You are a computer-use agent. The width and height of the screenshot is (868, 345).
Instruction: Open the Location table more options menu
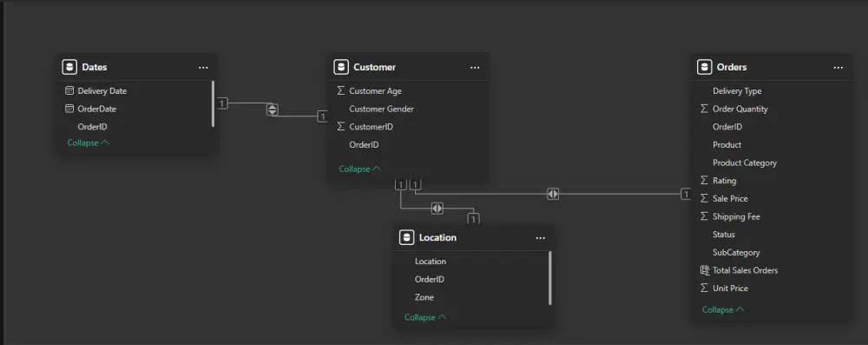point(540,237)
